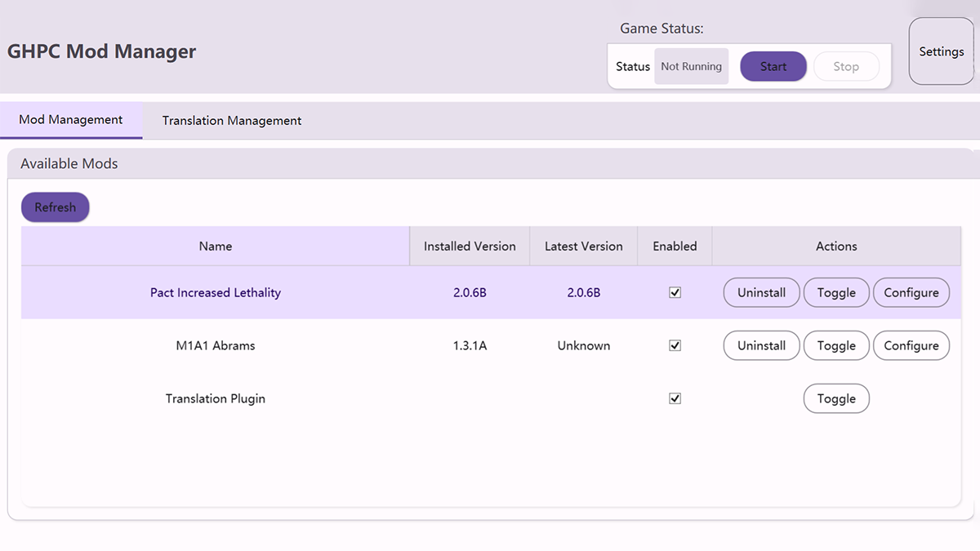Select the Mod Management tab
This screenshot has width=980, height=551.
click(71, 120)
